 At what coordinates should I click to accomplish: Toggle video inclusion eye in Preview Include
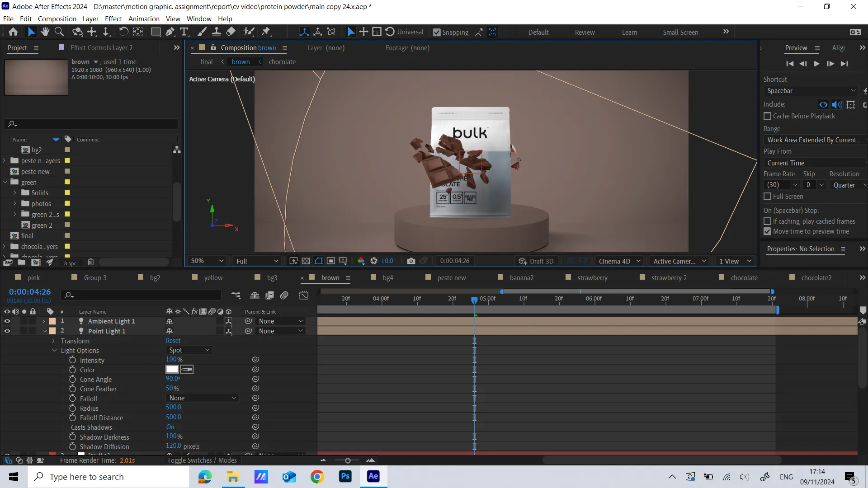point(823,105)
